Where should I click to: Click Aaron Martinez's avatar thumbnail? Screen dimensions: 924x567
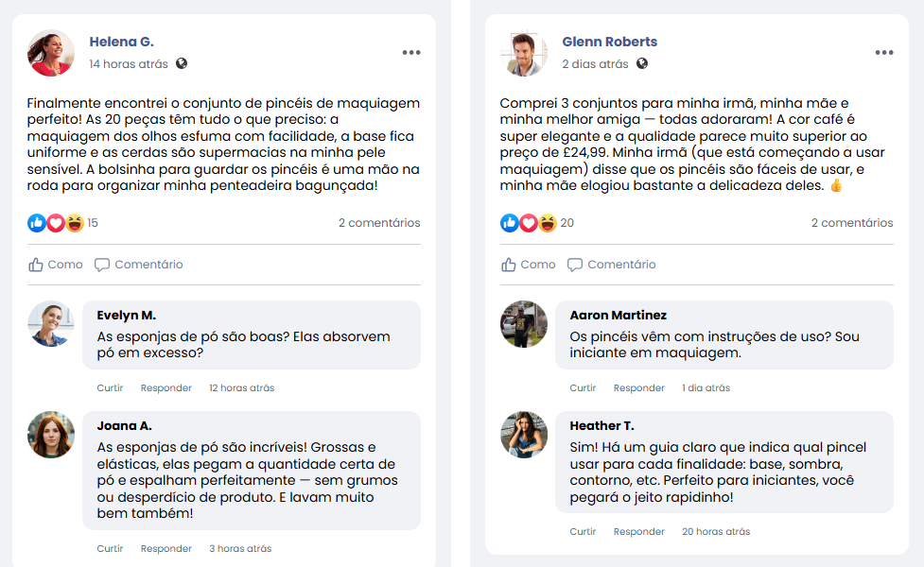coord(524,324)
